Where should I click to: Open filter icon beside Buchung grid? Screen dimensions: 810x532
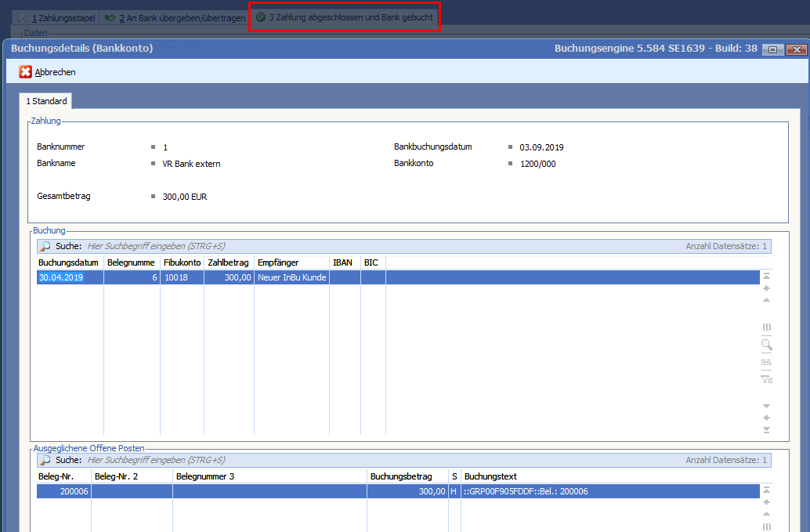click(766, 379)
